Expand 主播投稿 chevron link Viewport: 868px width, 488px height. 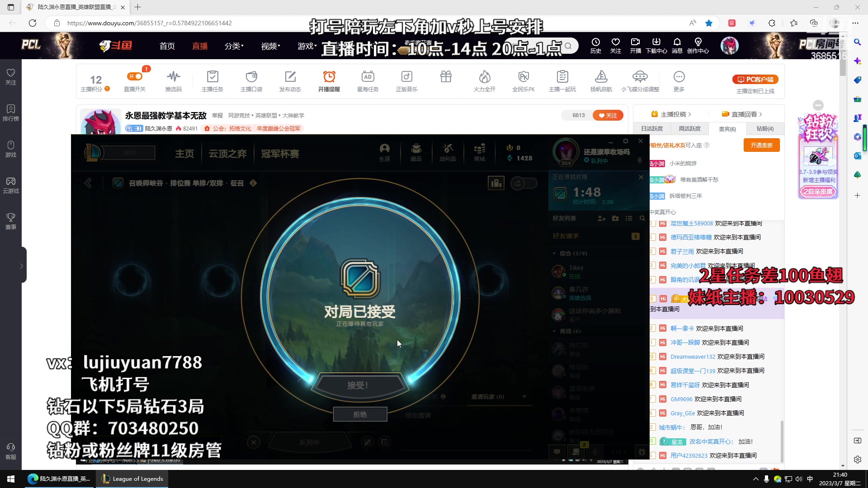click(671, 114)
